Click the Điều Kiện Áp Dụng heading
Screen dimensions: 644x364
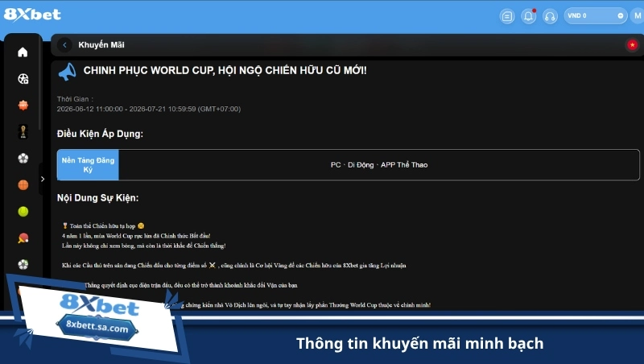point(100,134)
